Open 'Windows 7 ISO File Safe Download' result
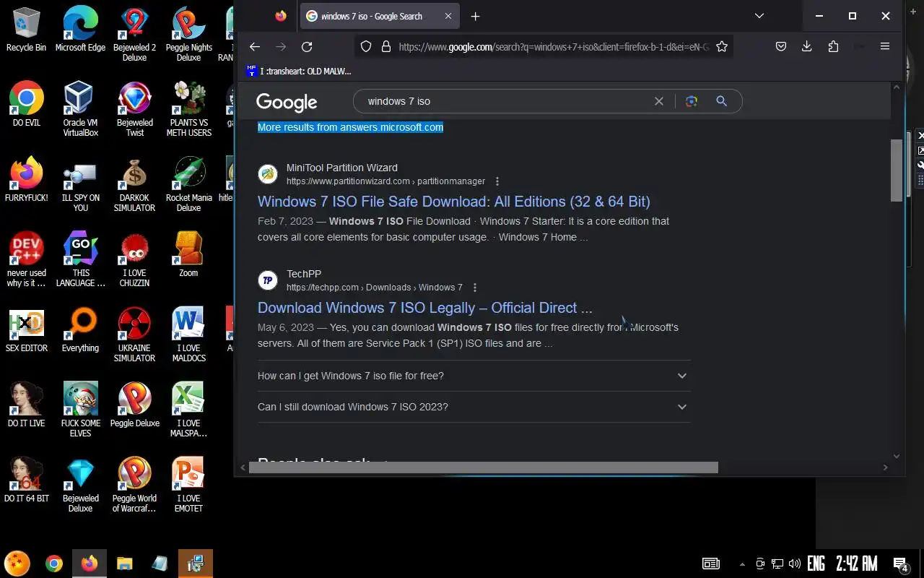Image resolution: width=924 pixels, height=578 pixels. (453, 202)
